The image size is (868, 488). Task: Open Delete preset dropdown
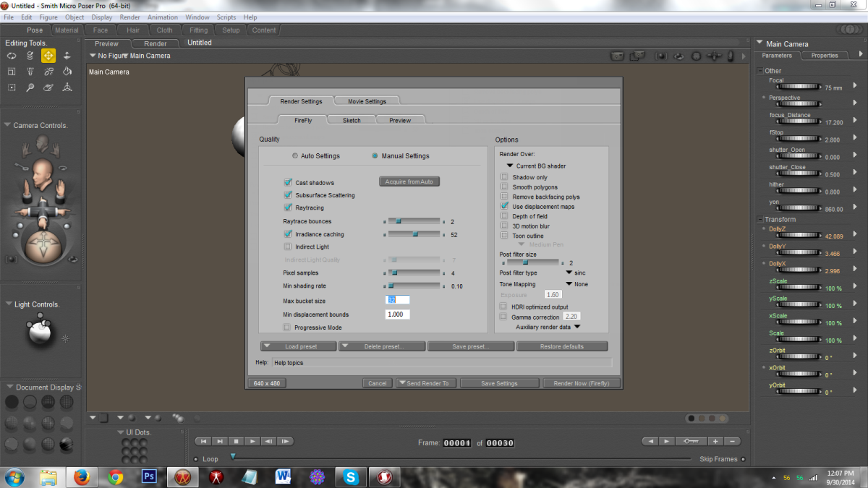point(382,346)
